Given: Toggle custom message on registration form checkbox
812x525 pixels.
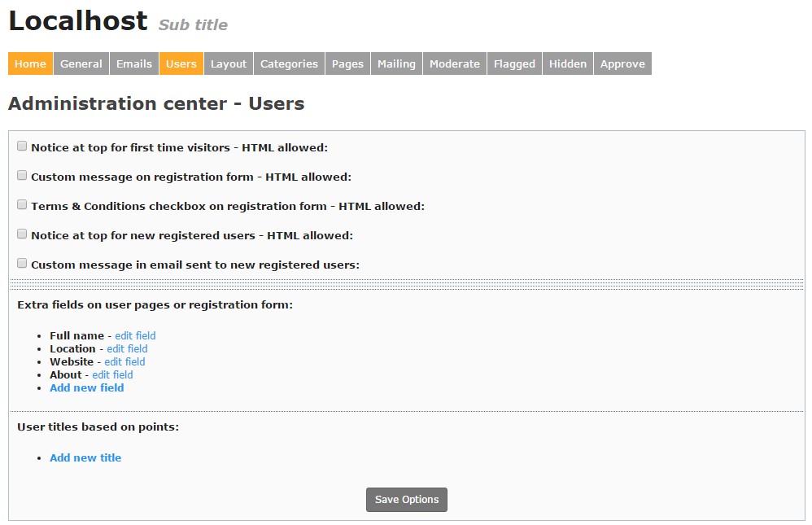Looking at the screenshot, I should (x=22, y=176).
